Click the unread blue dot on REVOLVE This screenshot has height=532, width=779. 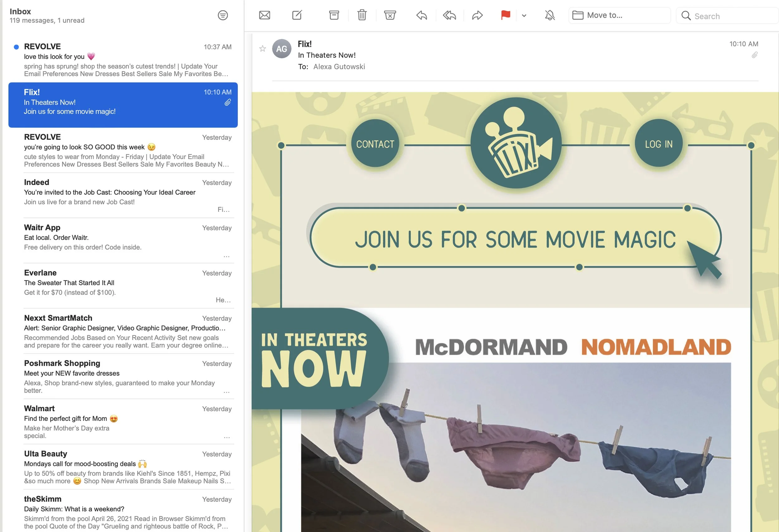[16, 47]
